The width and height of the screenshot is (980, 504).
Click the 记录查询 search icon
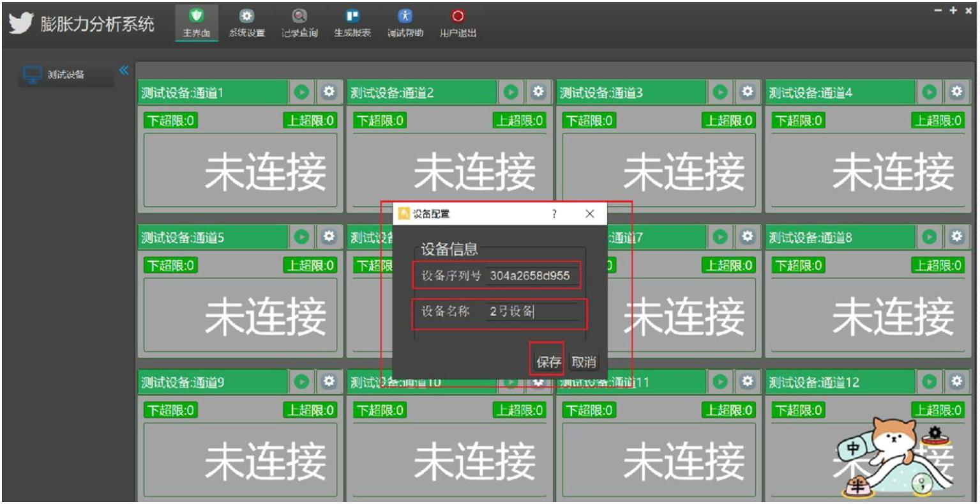[299, 17]
